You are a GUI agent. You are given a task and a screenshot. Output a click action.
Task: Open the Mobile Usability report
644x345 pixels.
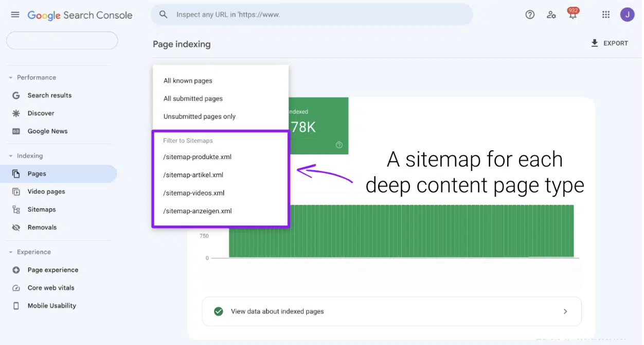pyautogui.click(x=51, y=305)
